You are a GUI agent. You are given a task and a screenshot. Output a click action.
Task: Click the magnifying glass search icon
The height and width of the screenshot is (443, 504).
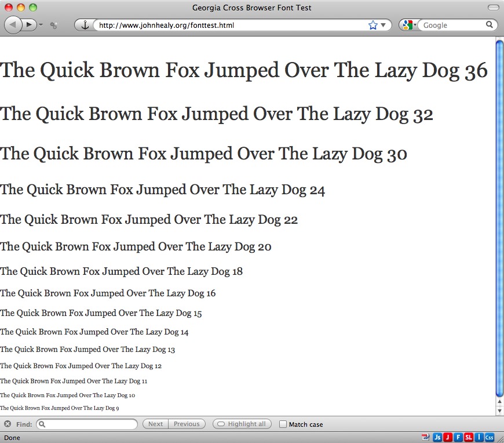[490, 25]
